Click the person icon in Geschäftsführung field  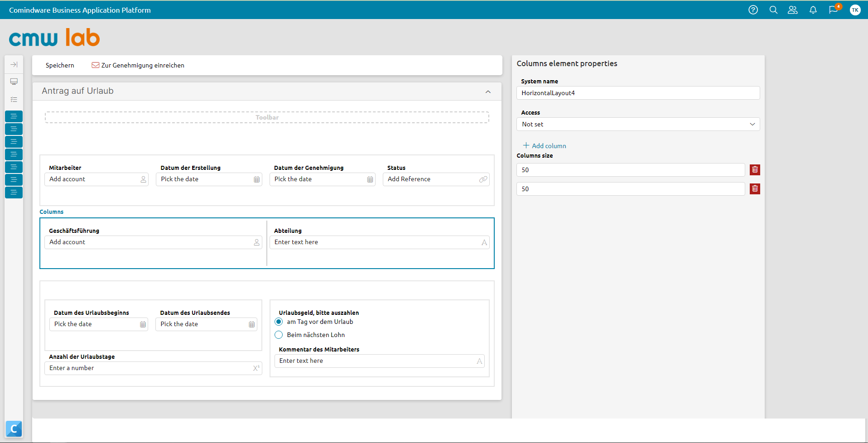(x=257, y=242)
